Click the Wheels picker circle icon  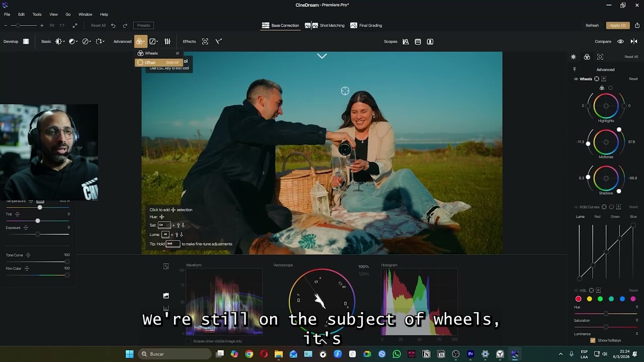pyautogui.click(x=597, y=79)
